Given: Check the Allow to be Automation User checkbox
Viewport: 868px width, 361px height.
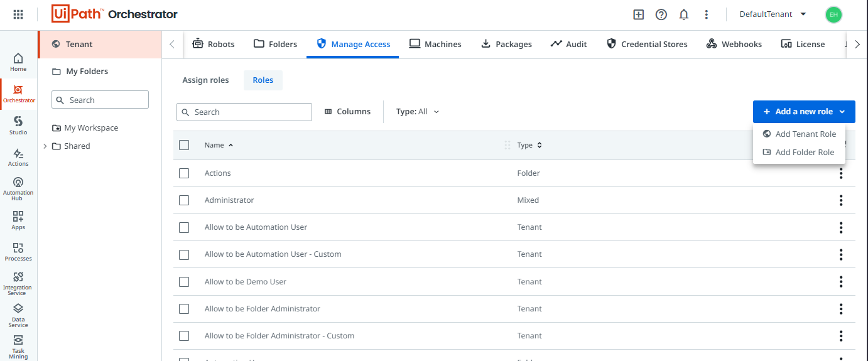Looking at the screenshot, I should (184, 227).
